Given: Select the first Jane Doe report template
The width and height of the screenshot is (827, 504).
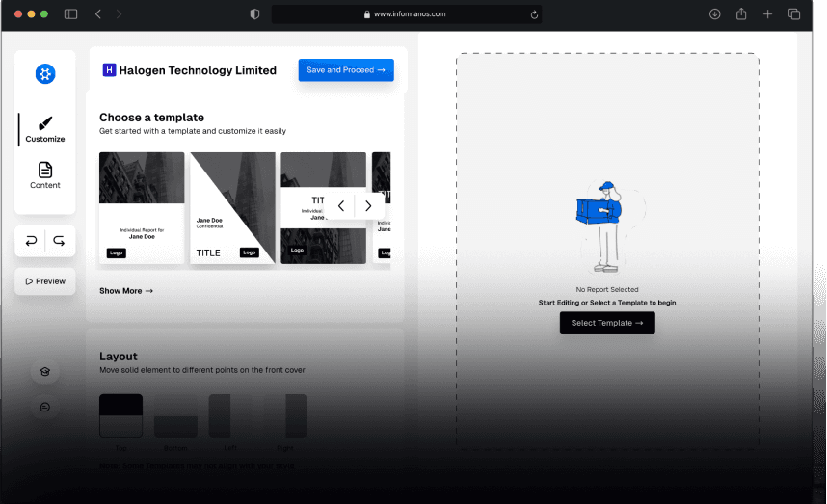Looking at the screenshot, I should click(x=142, y=208).
